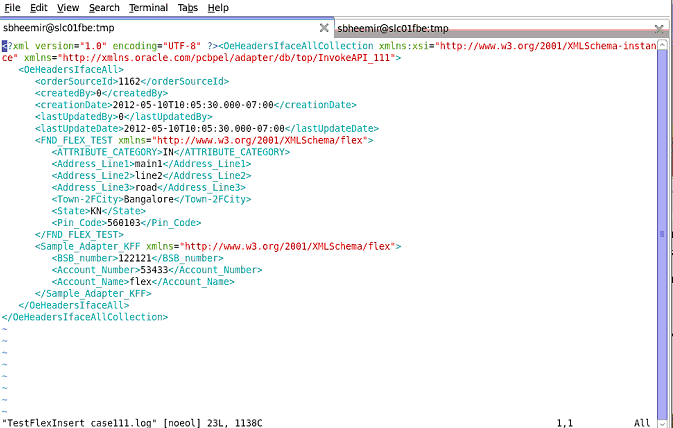673x428 pixels.
Task: Click the State value KN
Action: (x=96, y=211)
